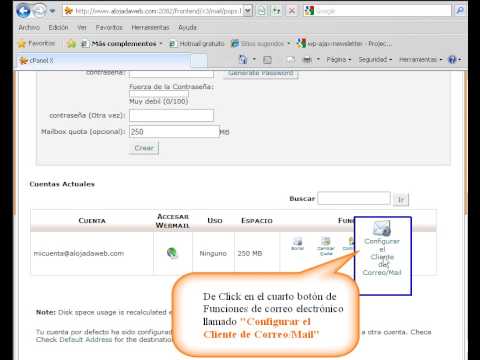Click the Crear button
This screenshot has height=360, width=480.
coord(144,148)
